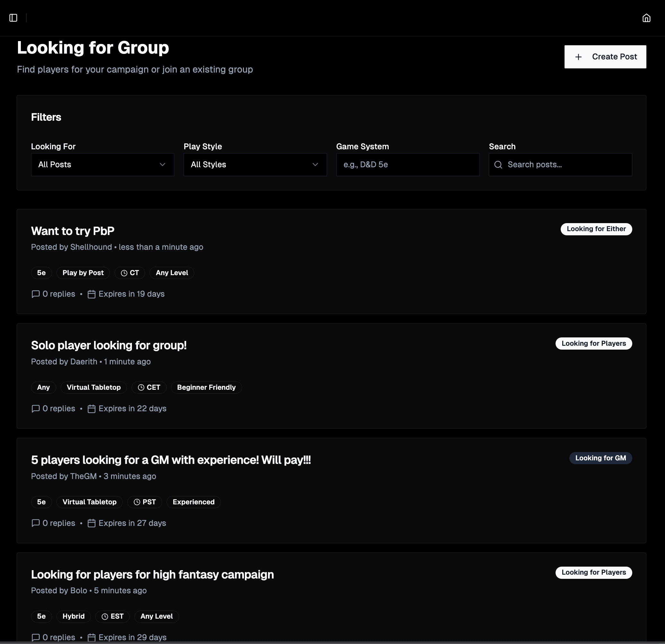Open 'Solo player looking for group!' post
This screenshot has width=665, height=644.
pos(109,345)
